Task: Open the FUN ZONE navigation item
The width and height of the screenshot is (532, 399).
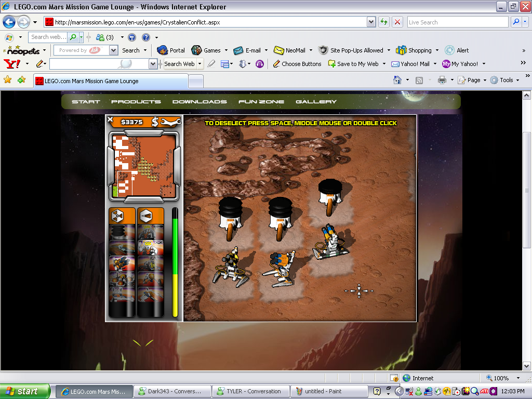Action: (261, 101)
